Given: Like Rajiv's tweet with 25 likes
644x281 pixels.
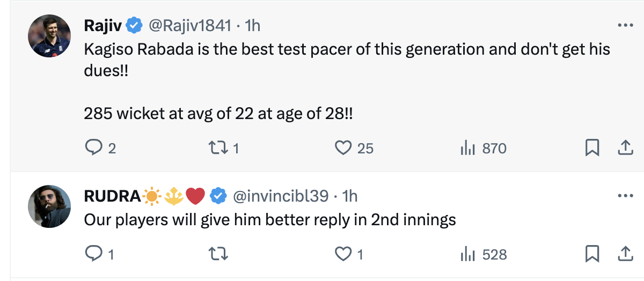Looking at the screenshot, I should point(343,148).
